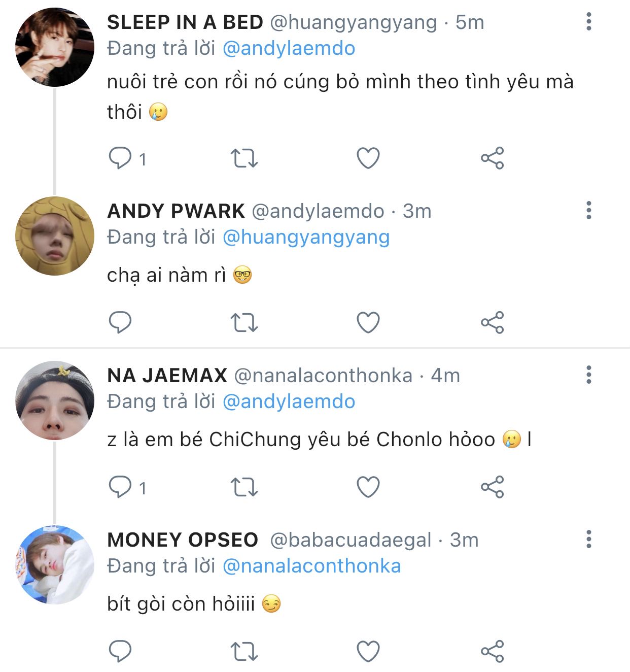
Task: Open more options on NA JAEMAX tweet
Action: [588, 375]
